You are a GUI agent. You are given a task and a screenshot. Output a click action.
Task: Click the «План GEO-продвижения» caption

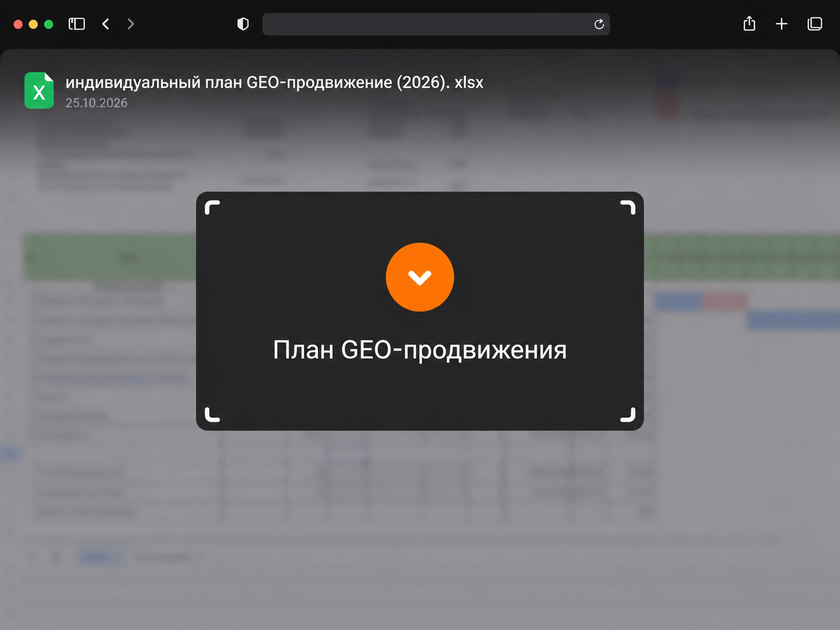click(420, 350)
